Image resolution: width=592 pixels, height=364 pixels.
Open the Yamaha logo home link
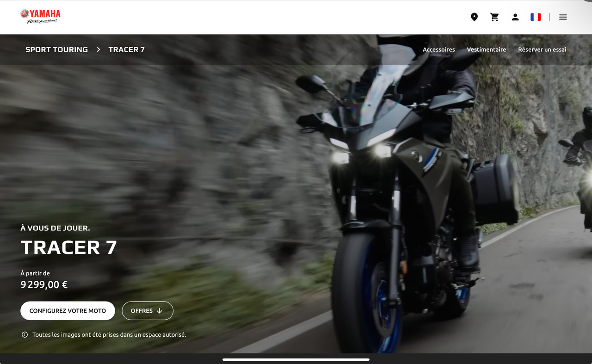(x=40, y=17)
